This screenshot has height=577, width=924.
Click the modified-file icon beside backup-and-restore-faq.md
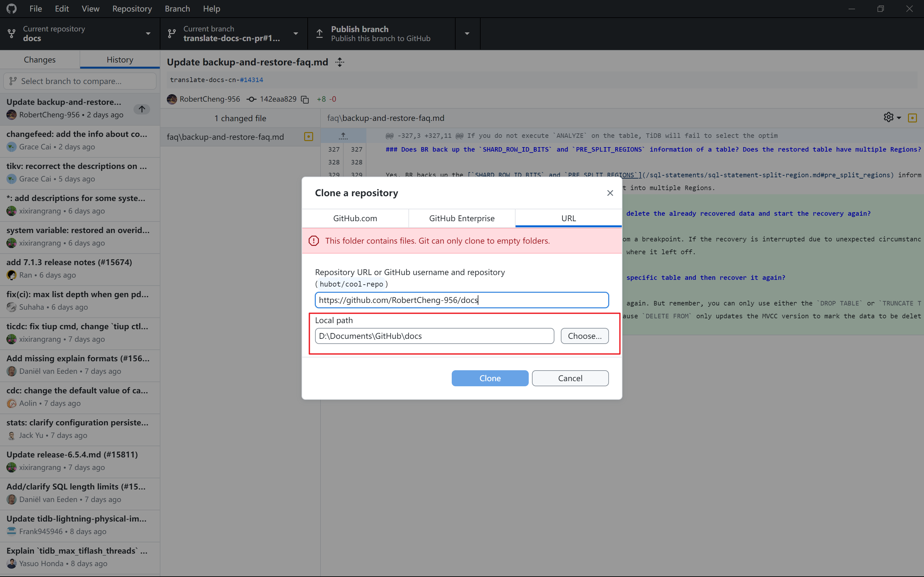[x=309, y=137]
